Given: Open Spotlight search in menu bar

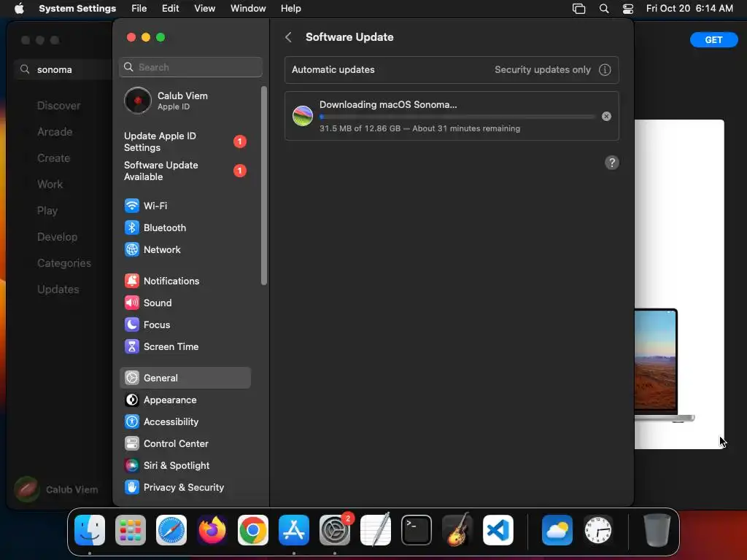Looking at the screenshot, I should pyautogui.click(x=604, y=9).
